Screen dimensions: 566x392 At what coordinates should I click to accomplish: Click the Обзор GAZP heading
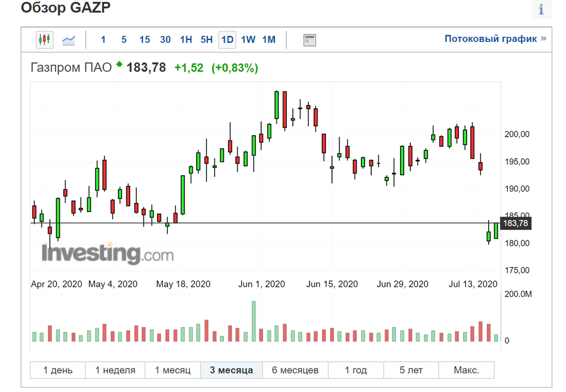click(x=66, y=8)
